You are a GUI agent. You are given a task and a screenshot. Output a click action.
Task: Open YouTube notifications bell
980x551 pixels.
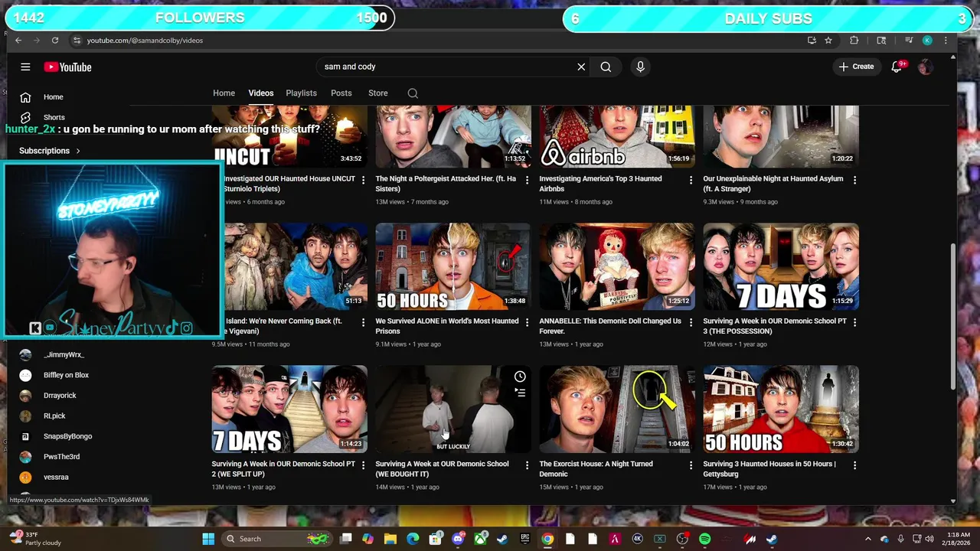click(897, 67)
